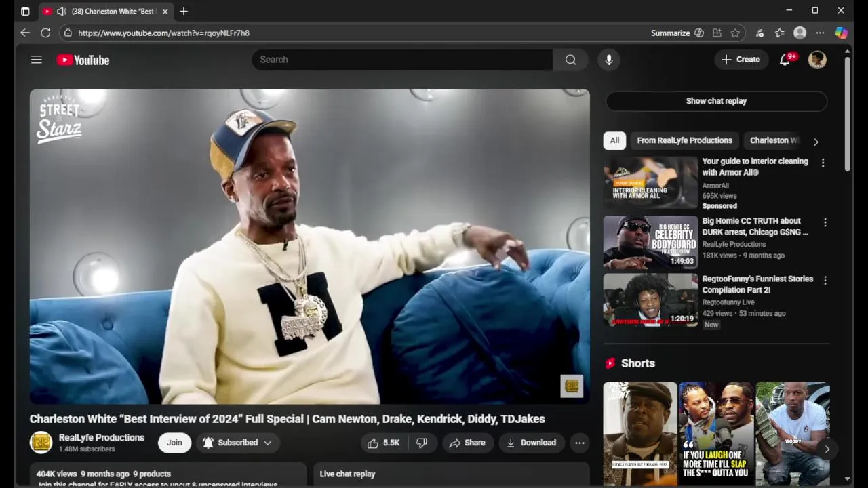Go to YouTube home via logo
This screenshot has width=868, height=488.
pos(83,60)
